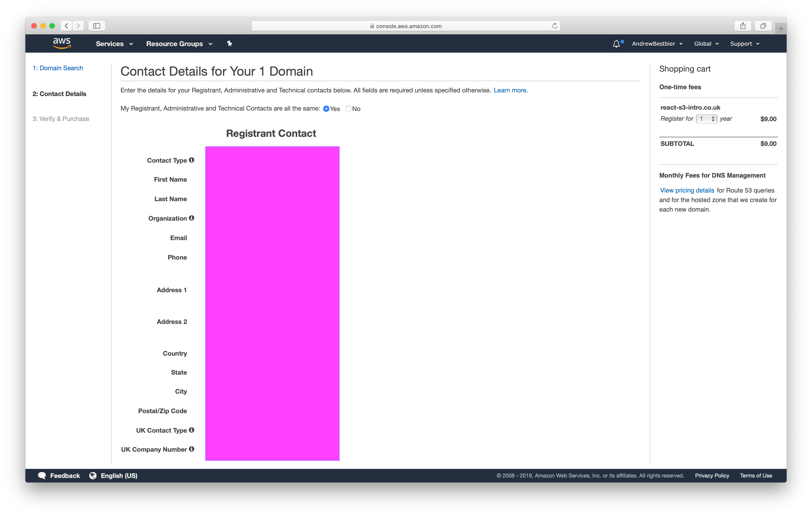Open the Support menu

(x=744, y=44)
